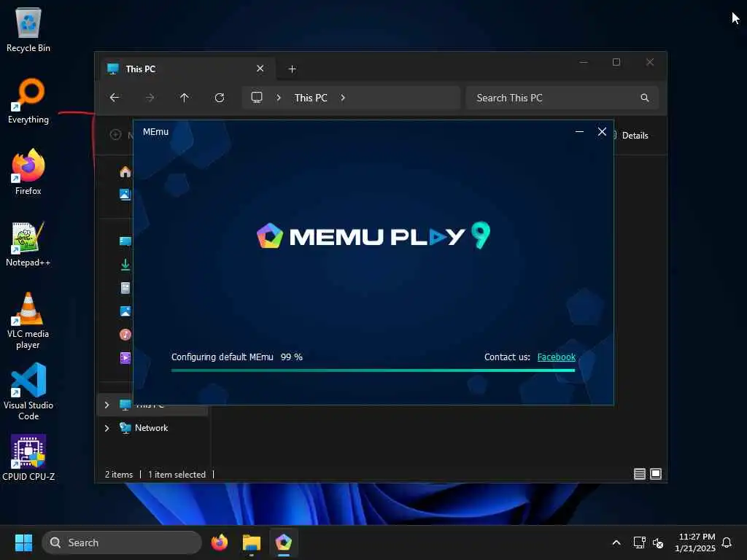Screen dimensions: 747x560
Task: Select Desktop icon in Explorer sidebar
Action: coord(125,241)
